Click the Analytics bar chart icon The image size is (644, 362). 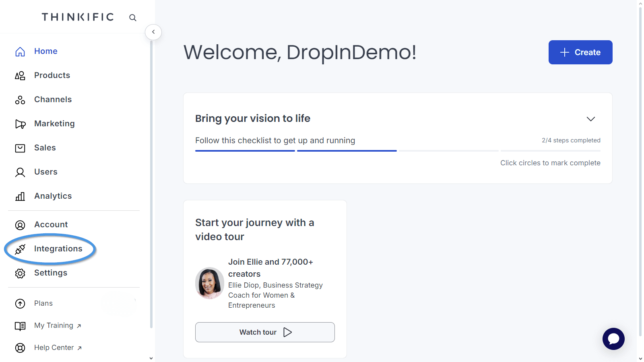pyautogui.click(x=20, y=196)
